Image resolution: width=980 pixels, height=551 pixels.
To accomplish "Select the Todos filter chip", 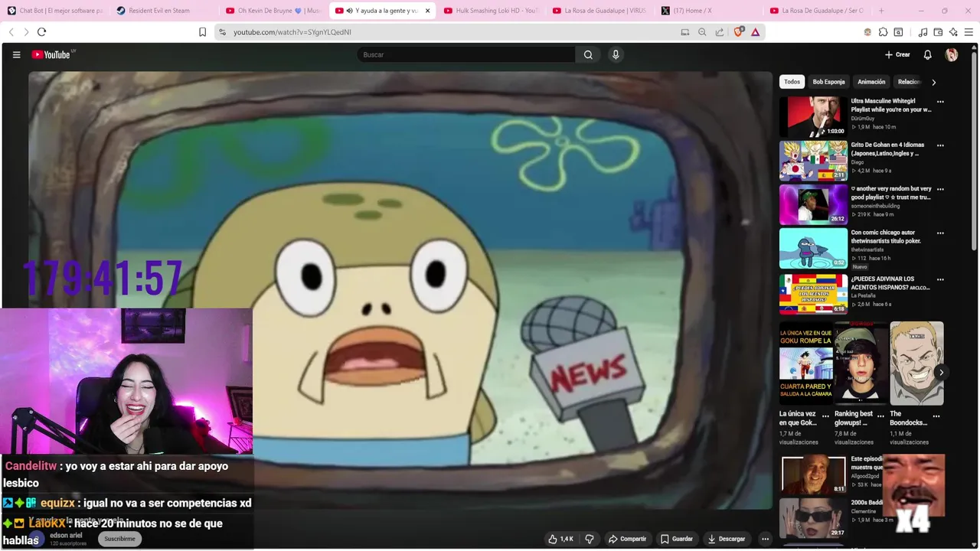I will coord(792,82).
